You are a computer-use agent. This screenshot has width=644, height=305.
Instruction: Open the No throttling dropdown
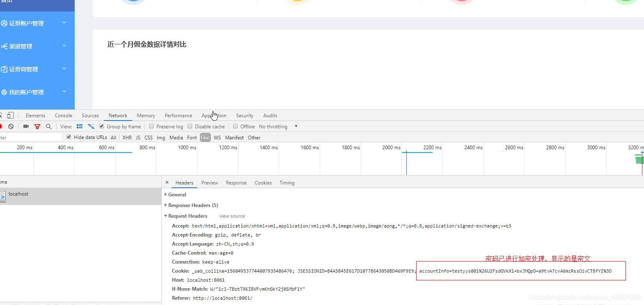click(278, 127)
